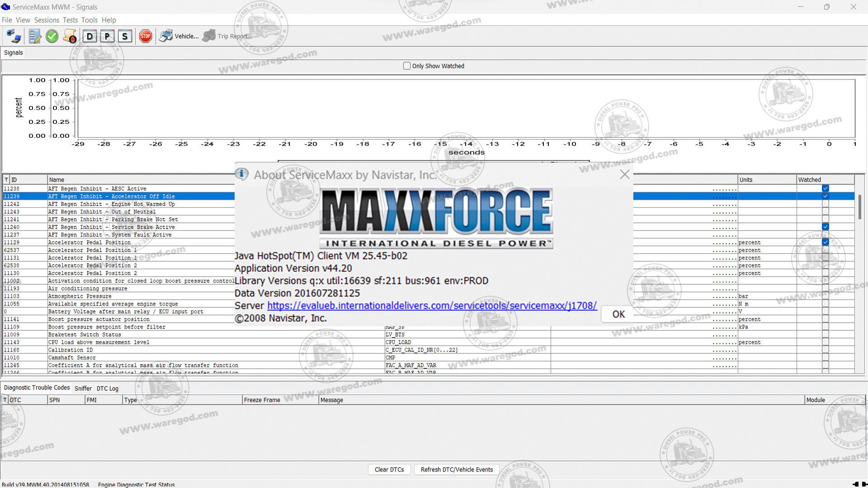Click OK in the About dialog
Viewport: 868px width, 488px height.
coord(618,314)
